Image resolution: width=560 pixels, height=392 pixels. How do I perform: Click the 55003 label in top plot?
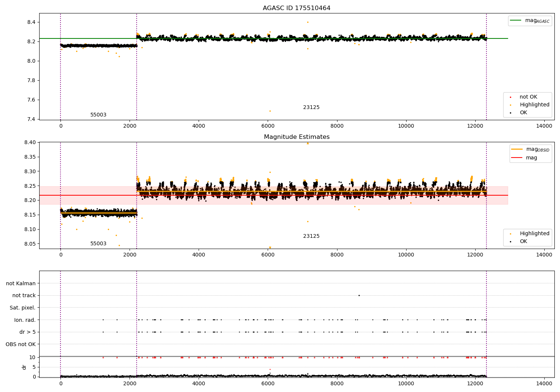point(98,115)
